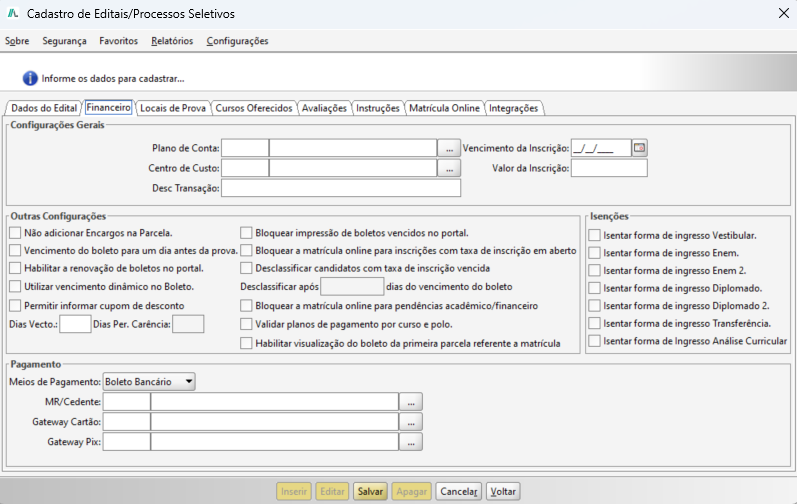
Task: Click the Dias Per. Carência field
Action: [188, 324]
